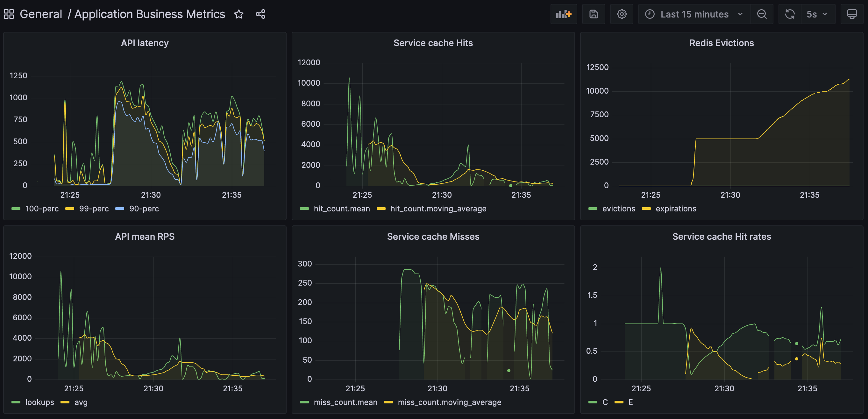868x419 pixels.
Task: Open the Service cache Hits panel menu
Action: (x=433, y=43)
